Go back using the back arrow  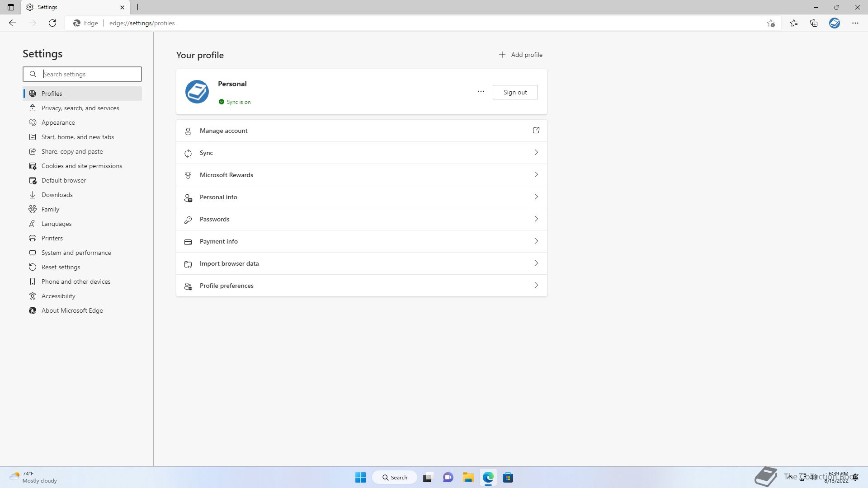13,23
